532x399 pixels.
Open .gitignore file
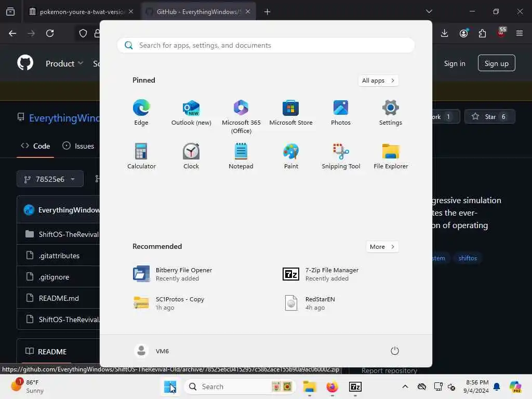(x=54, y=277)
